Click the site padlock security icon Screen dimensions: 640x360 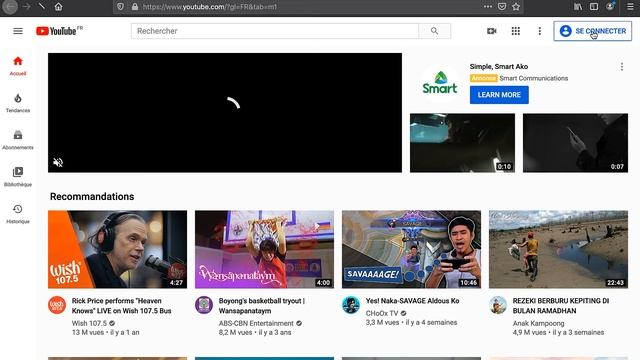coord(135,7)
